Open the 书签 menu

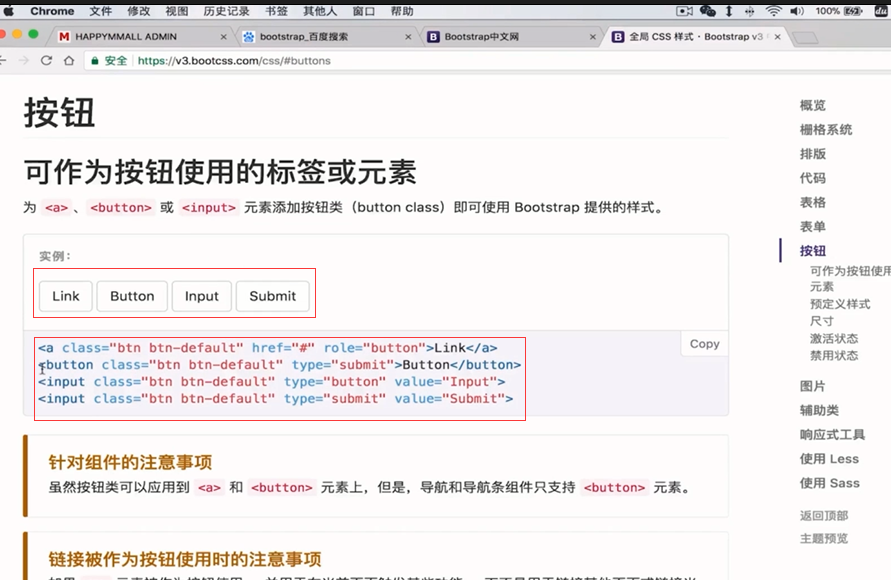pyautogui.click(x=276, y=11)
